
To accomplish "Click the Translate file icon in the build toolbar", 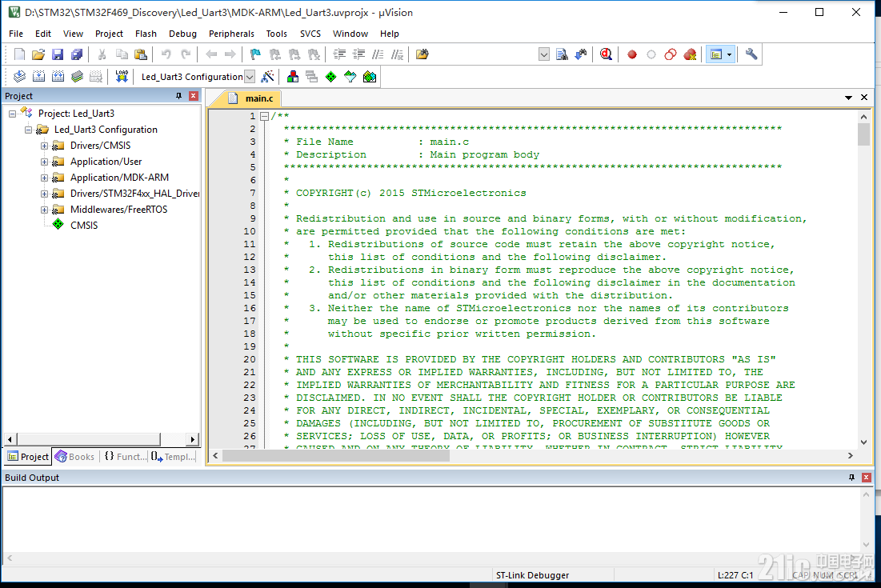I will (20, 76).
